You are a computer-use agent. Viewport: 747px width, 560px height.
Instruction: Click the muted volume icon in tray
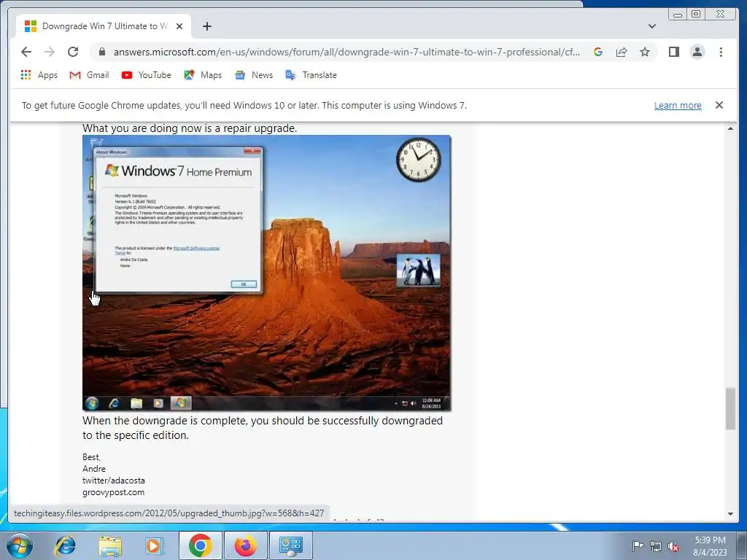click(x=673, y=546)
